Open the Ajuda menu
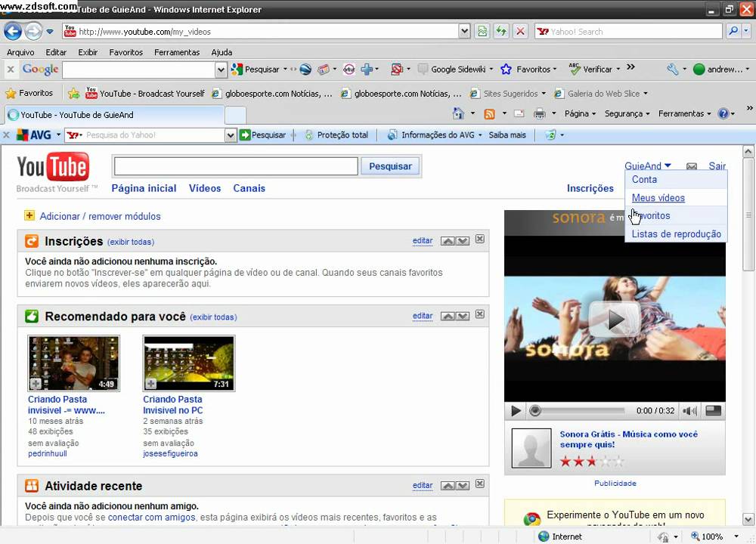 point(222,52)
